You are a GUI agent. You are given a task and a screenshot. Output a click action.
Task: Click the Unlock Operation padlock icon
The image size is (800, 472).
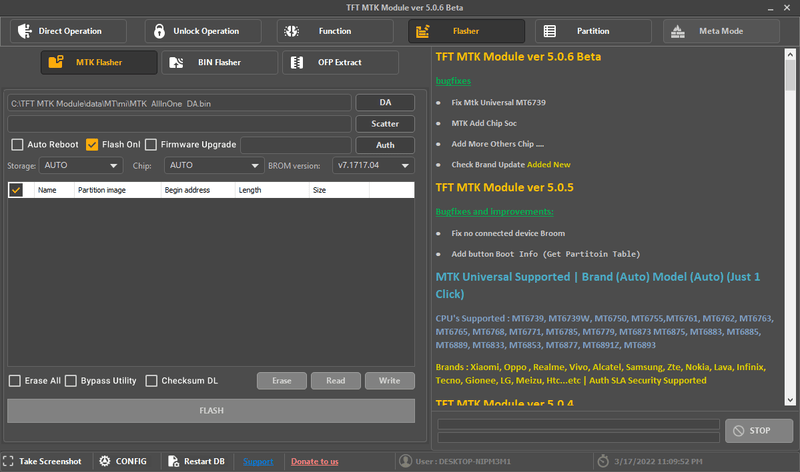click(x=159, y=31)
